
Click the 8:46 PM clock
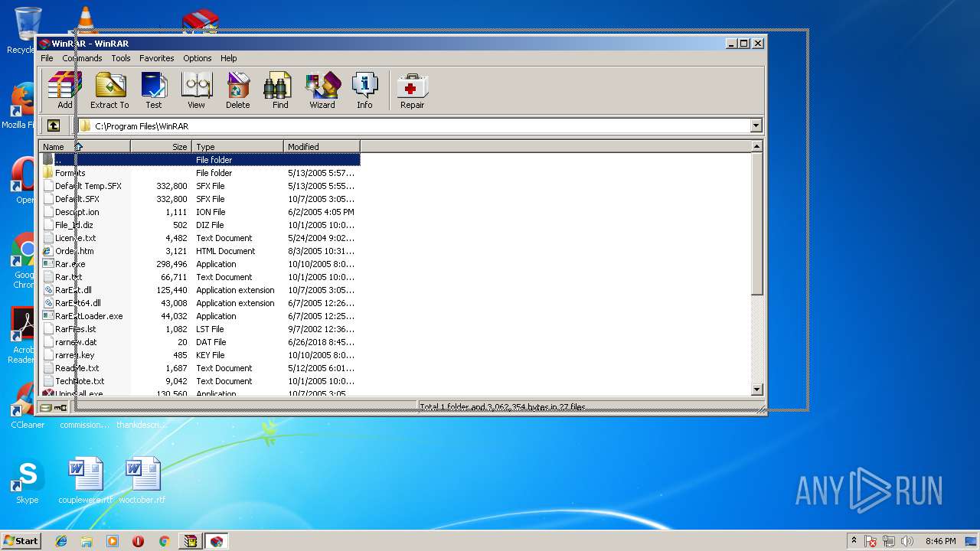pos(940,541)
